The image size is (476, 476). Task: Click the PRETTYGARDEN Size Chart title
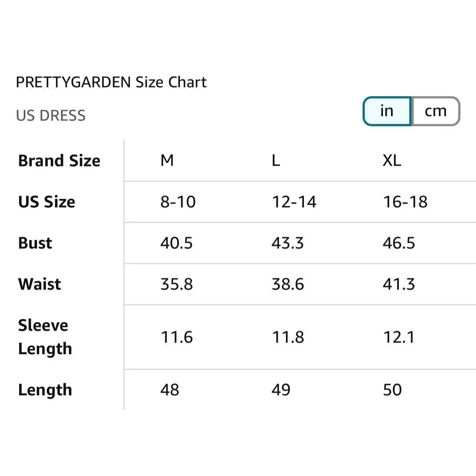pos(111,82)
